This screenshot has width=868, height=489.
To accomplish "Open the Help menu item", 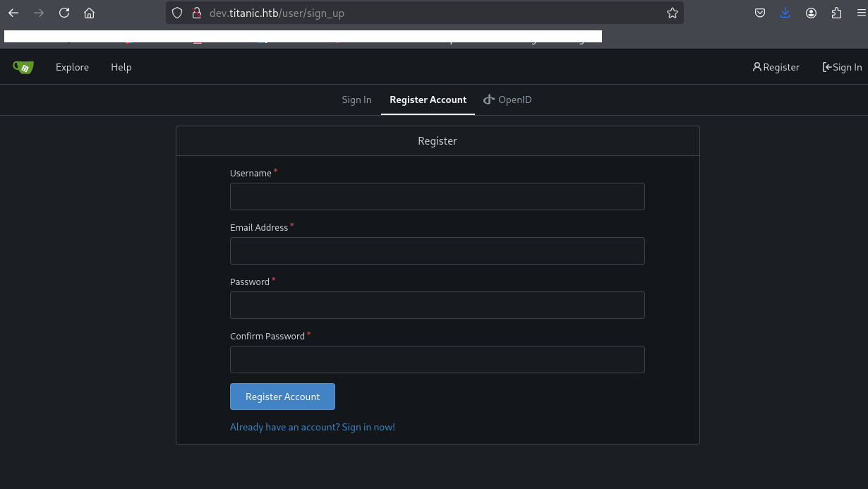I will point(121,67).
